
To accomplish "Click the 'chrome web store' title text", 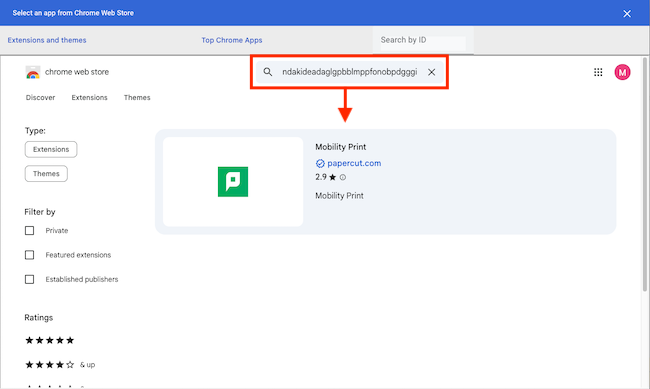I will point(77,72).
